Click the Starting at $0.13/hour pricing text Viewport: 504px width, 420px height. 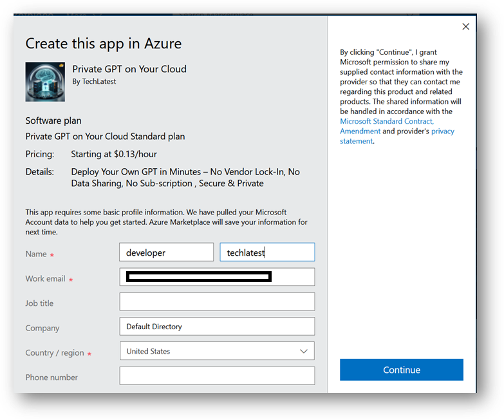point(114,155)
